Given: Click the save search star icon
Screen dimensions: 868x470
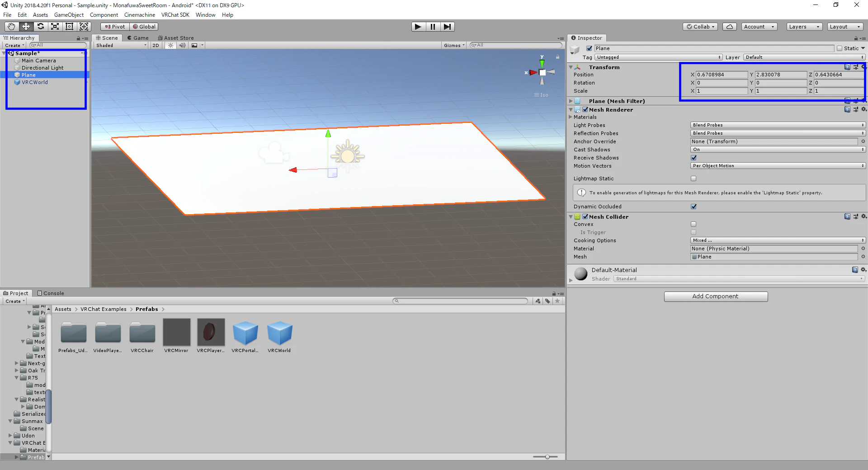Looking at the screenshot, I should tap(557, 301).
